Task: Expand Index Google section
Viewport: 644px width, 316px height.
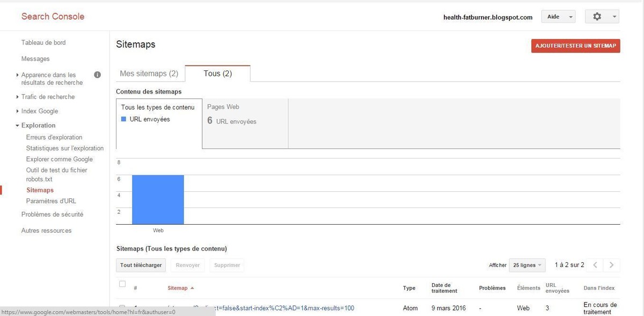Action: [39, 111]
